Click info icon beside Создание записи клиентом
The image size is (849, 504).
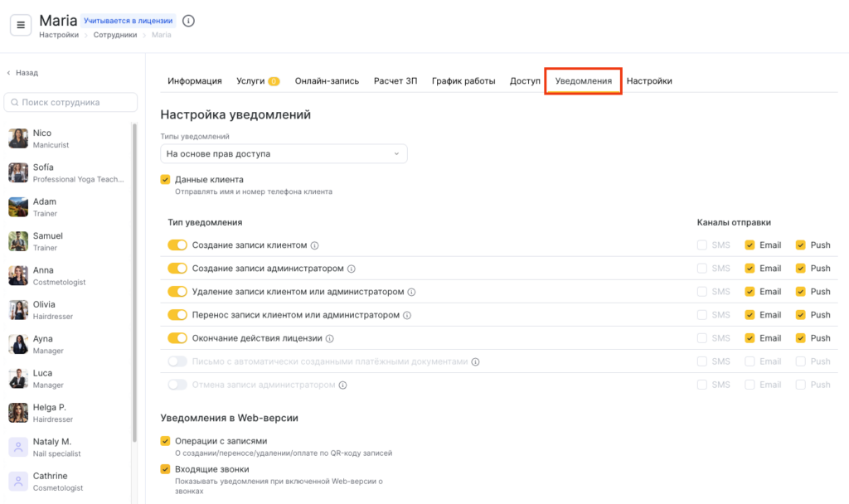click(315, 245)
